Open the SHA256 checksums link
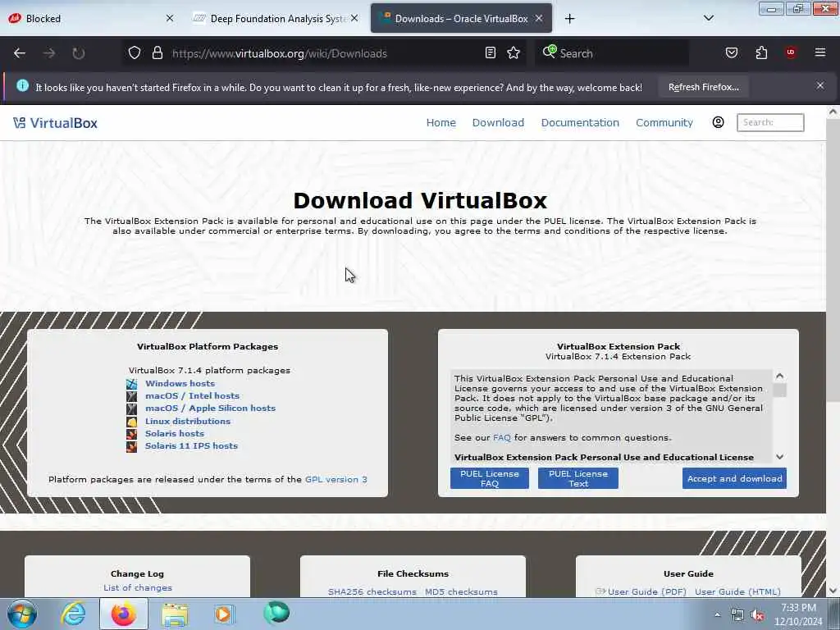840x630 pixels. [x=372, y=592]
